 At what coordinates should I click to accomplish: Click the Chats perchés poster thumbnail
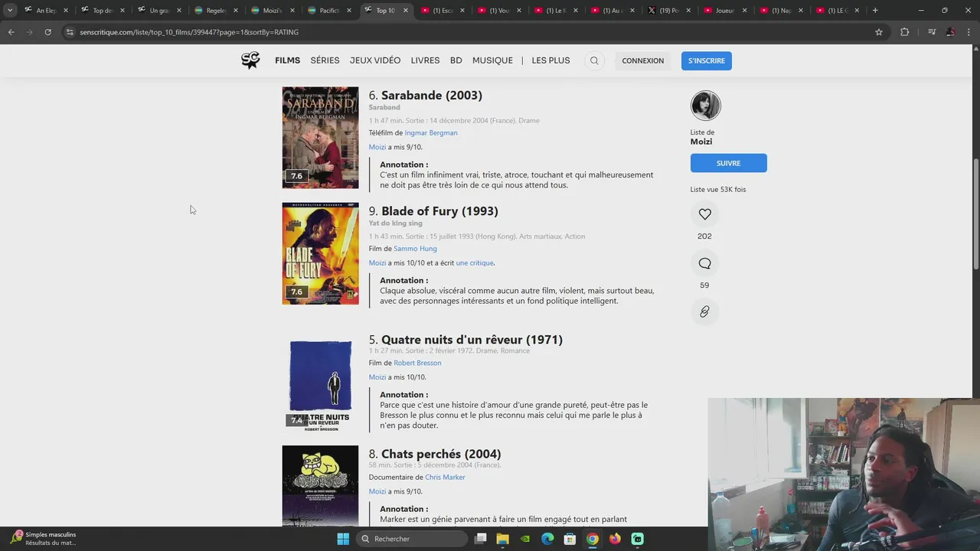320,485
